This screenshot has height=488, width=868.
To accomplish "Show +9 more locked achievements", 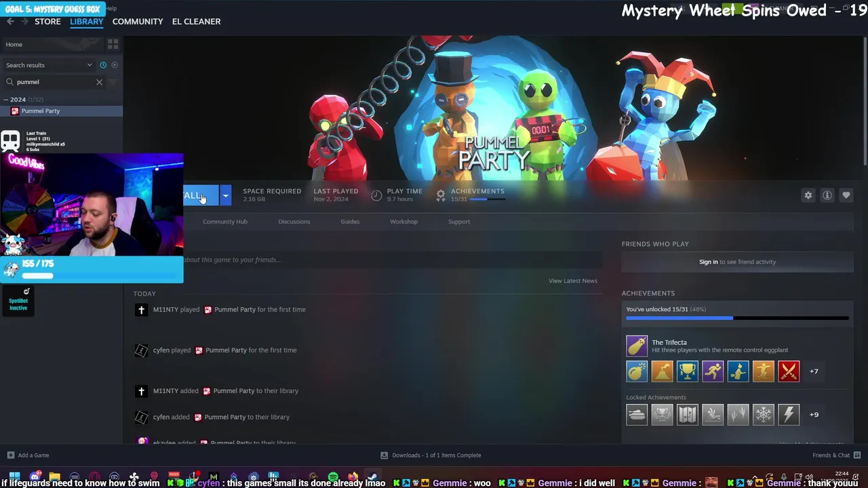I will pos(814,415).
